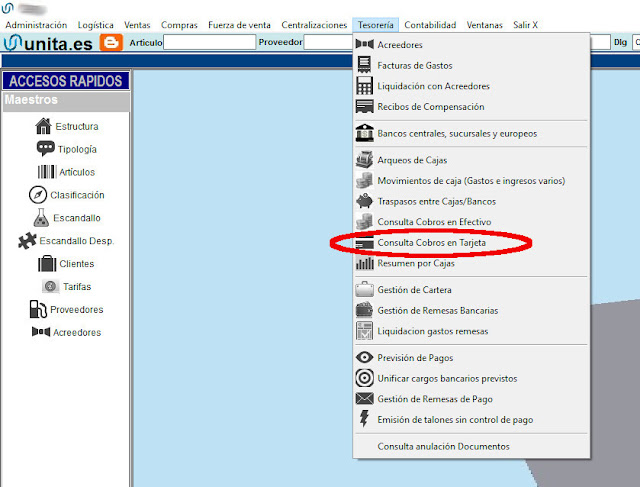
Task: Choose Arqueos de Cajas menu entry
Action: 411,160
